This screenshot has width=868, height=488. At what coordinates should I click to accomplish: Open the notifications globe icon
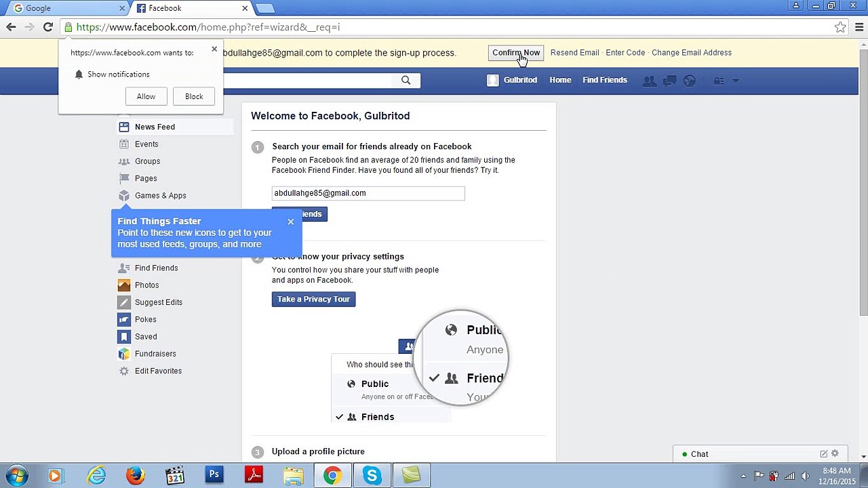pyautogui.click(x=690, y=81)
